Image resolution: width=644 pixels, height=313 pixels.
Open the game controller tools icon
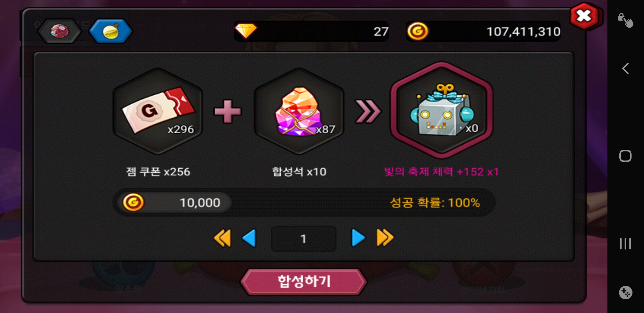click(x=625, y=292)
